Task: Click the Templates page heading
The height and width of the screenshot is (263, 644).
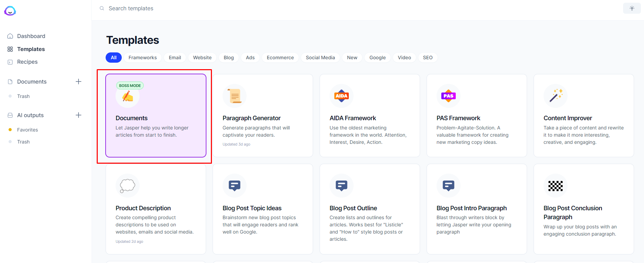Action: (x=133, y=40)
